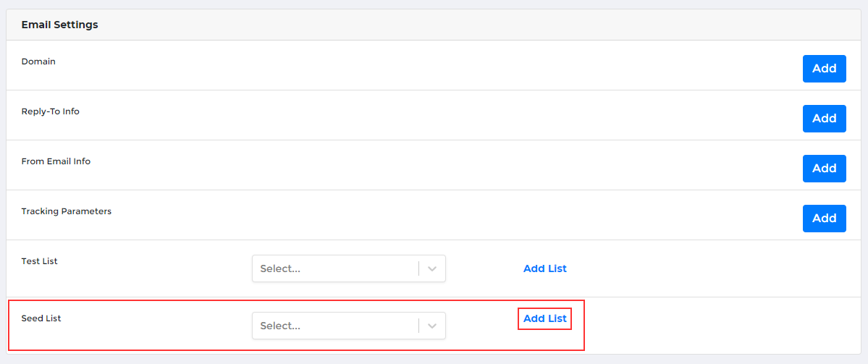Click the Seed List label text
The height and width of the screenshot is (364, 868).
[x=41, y=318]
